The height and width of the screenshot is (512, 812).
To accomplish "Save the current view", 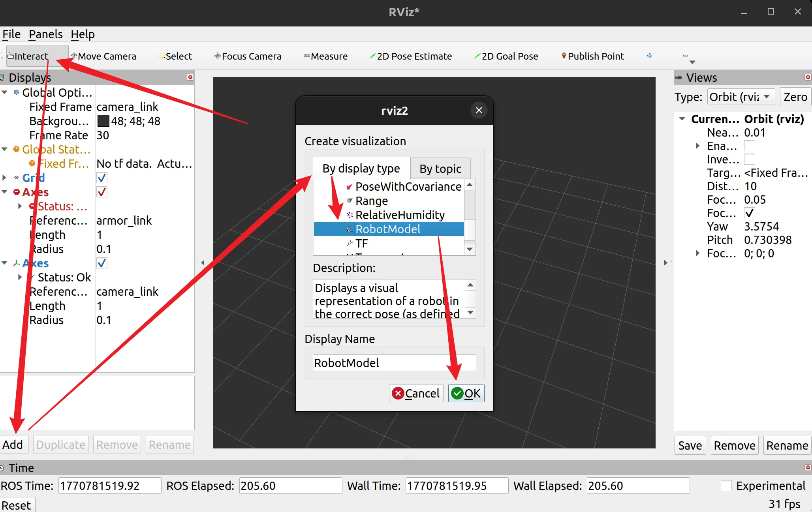I will click(690, 445).
